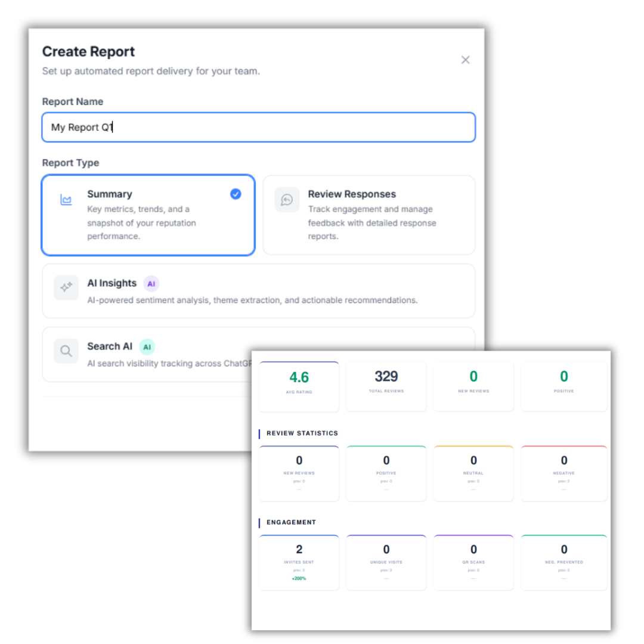Click the Review Responses speech bubble icon
The width and height of the screenshot is (644, 644).
click(x=287, y=200)
